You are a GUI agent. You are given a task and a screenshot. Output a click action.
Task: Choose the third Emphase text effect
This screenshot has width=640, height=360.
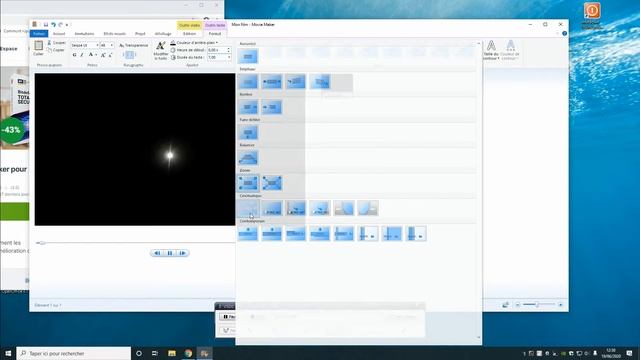[x=296, y=82]
